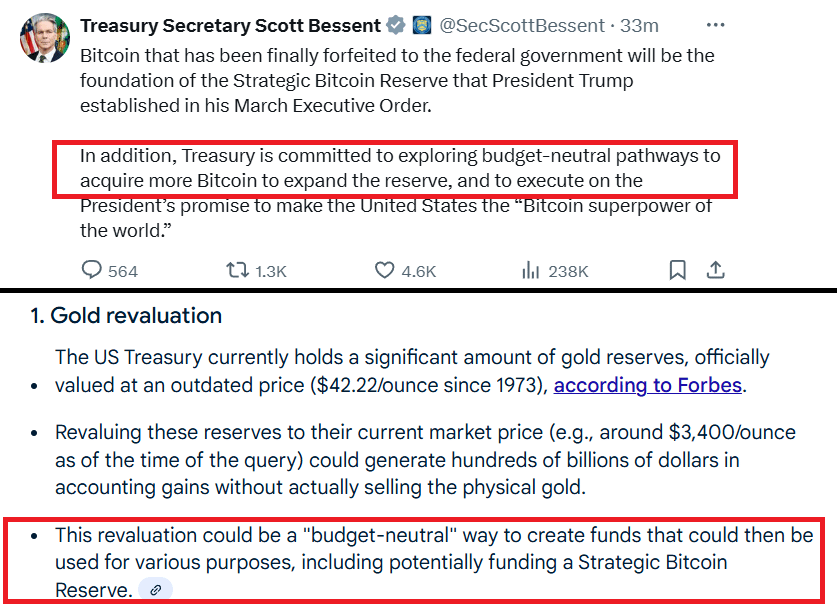Click the 4.6K likes count
The image size is (837, 609).
[x=418, y=272]
